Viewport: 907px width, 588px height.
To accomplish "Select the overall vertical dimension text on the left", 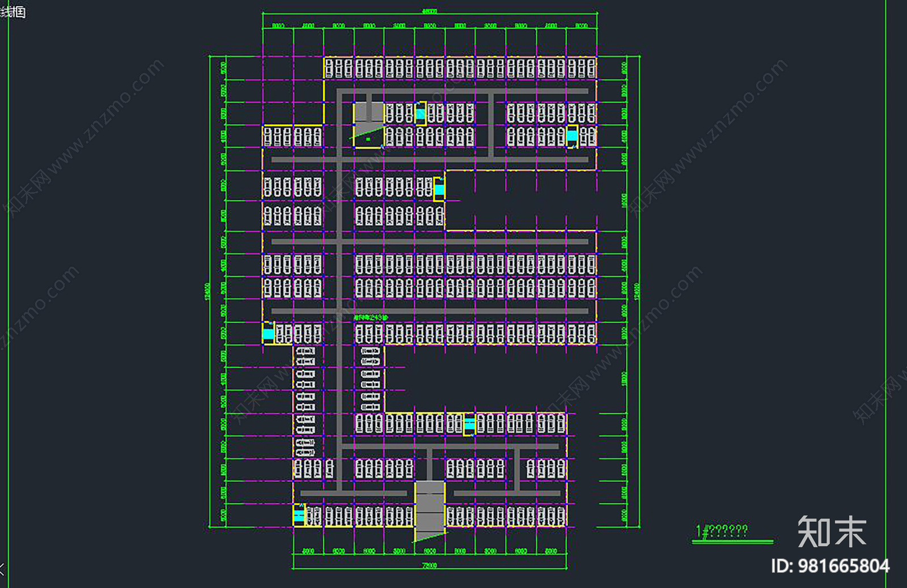I will (x=207, y=292).
